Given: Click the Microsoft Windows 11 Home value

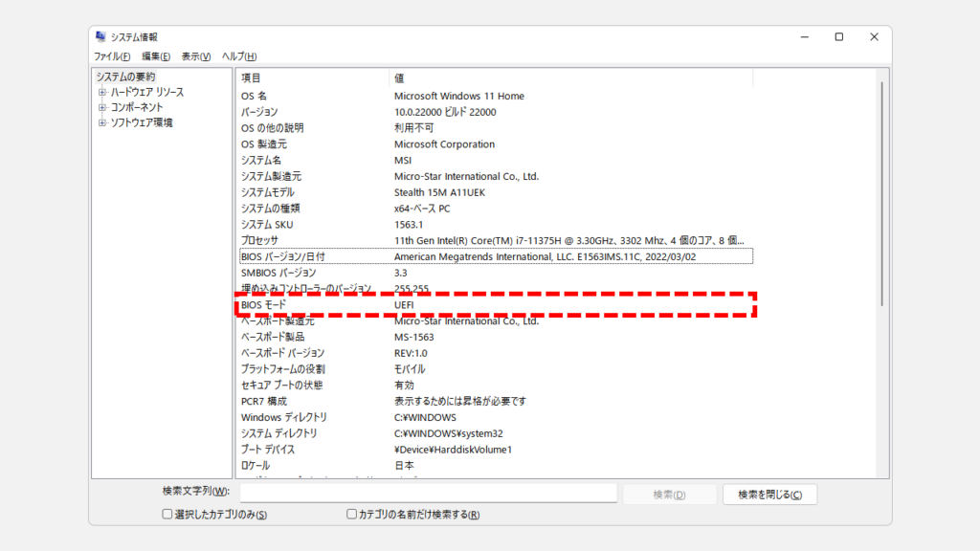Looking at the screenshot, I should point(459,97).
